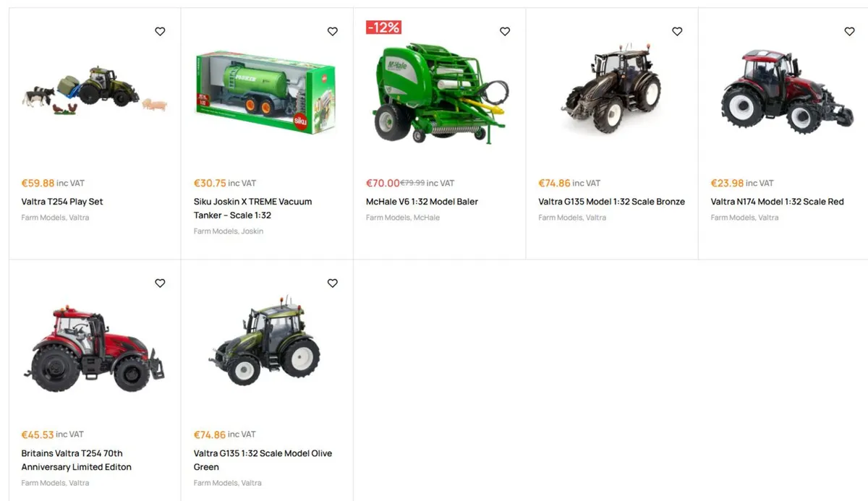The width and height of the screenshot is (868, 501).
Task: Favorite the Siku Joskin Vacuum Tanker
Action: coord(333,31)
